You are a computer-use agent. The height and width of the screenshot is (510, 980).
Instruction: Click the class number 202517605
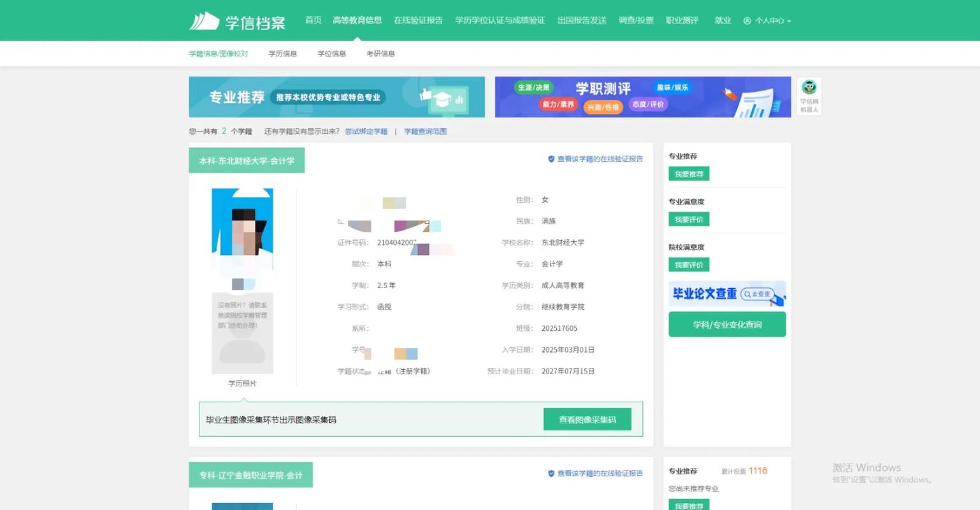click(x=559, y=329)
